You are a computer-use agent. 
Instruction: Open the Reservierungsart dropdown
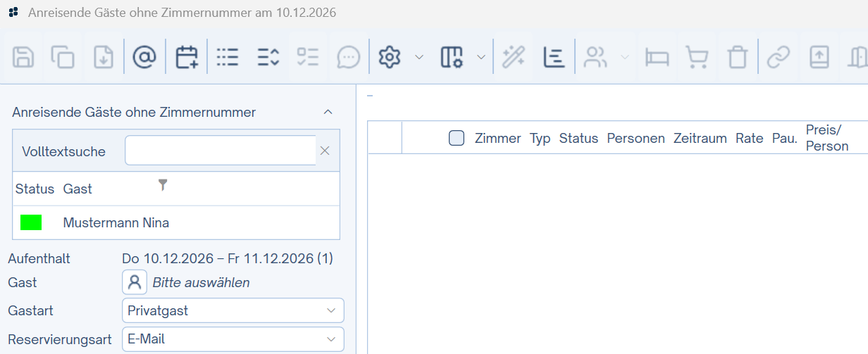232,339
